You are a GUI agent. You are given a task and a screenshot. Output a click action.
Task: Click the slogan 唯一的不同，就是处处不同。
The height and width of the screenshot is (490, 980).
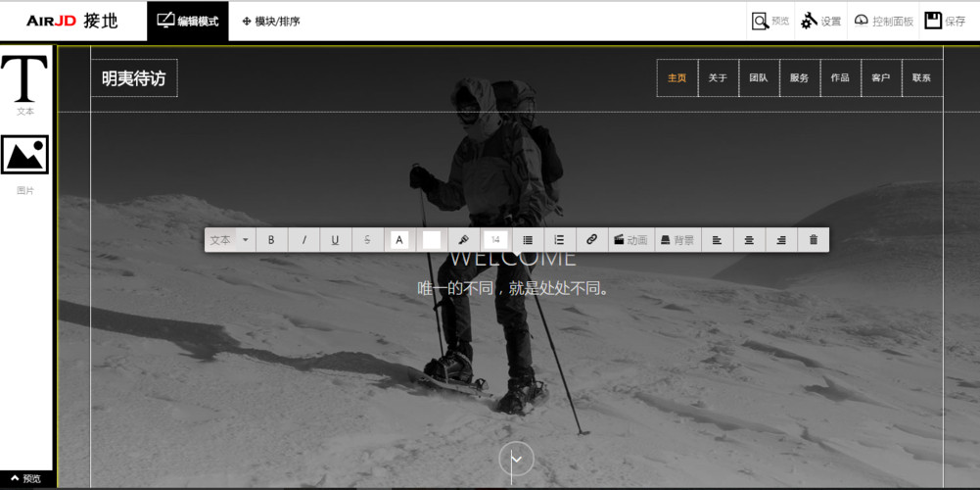point(513,288)
